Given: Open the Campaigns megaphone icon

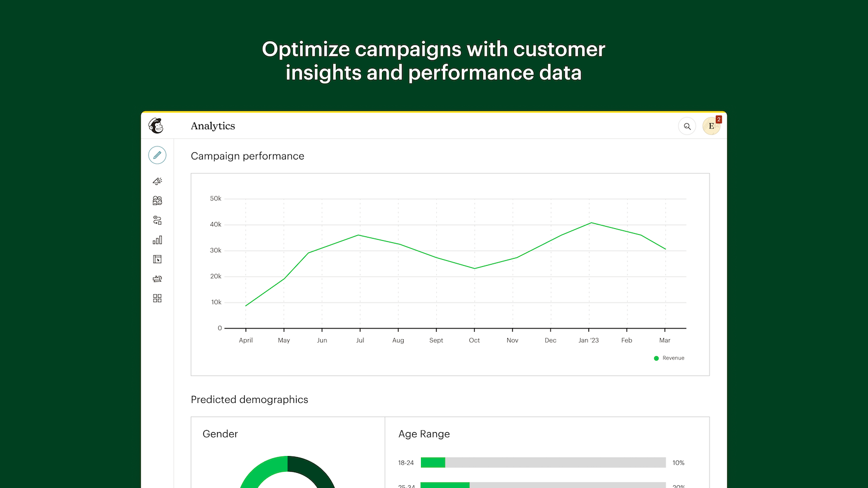Looking at the screenshot, I should pyautogui.click(x=157, y=181).
